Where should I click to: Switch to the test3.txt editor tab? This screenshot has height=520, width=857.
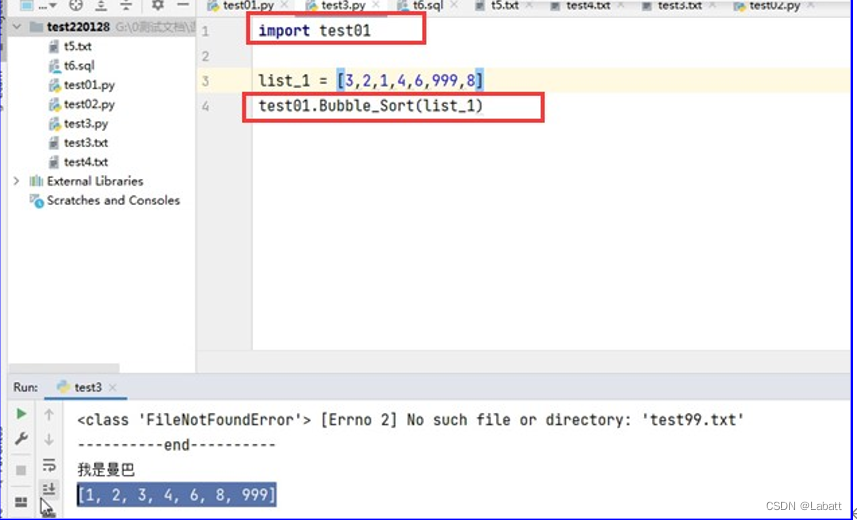[x=679, y=5]
